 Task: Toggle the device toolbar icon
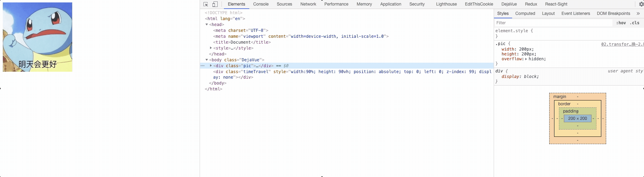tap(215, 4)
